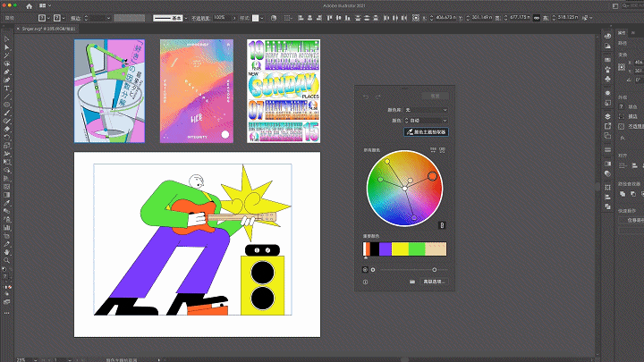
Task: Open the Layers panel icon in right dock
Action: [608, 116]
